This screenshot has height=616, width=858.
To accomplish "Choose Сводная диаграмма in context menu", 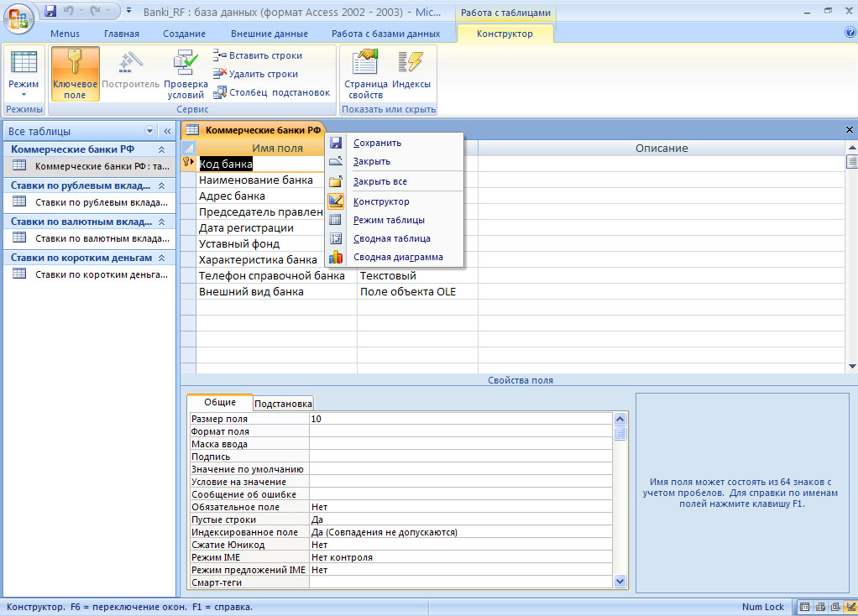I will coord(394,257).
